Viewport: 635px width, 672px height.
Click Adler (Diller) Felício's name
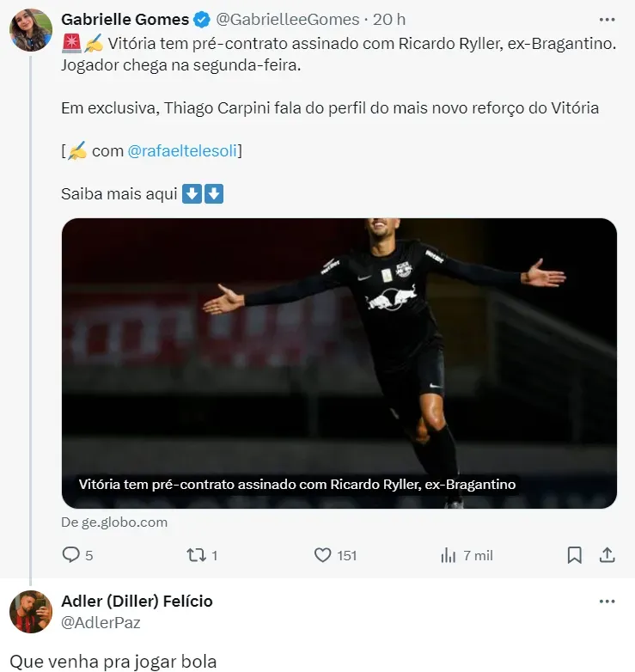137,601
